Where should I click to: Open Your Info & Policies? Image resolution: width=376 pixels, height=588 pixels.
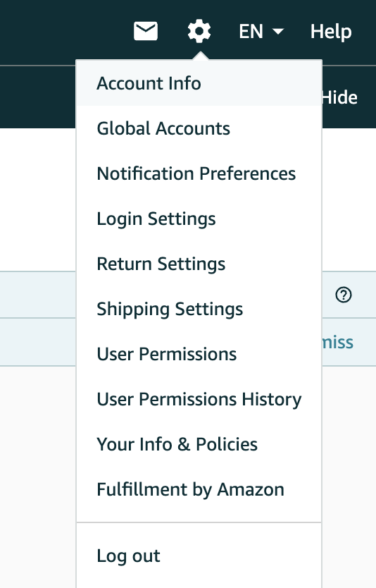tap(199, 444)
